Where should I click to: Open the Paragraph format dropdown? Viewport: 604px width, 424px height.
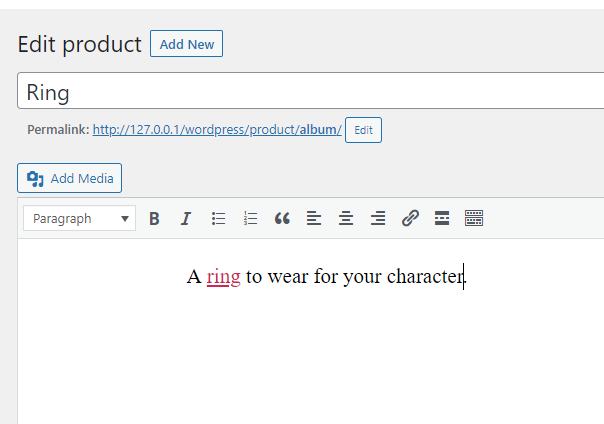[79, 218]
